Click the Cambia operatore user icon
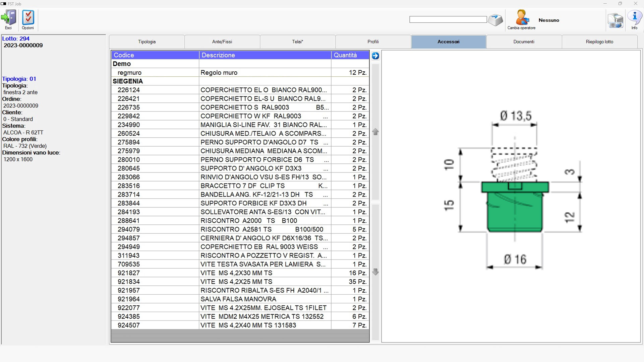644x362 pixels. (x=522, y=19)
